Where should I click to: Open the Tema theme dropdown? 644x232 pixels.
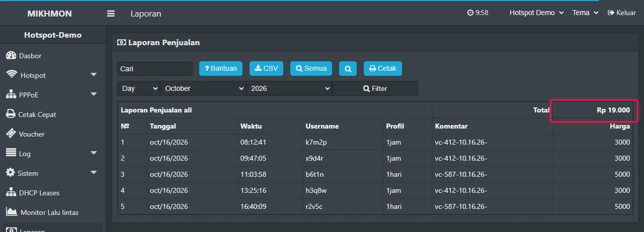[x=585, y=13]
